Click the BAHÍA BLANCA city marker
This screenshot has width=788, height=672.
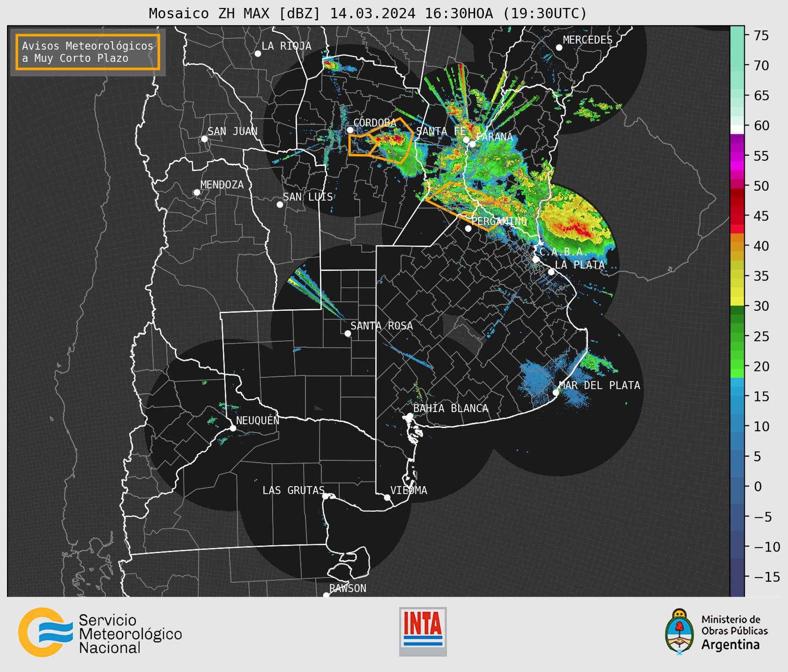410,416
